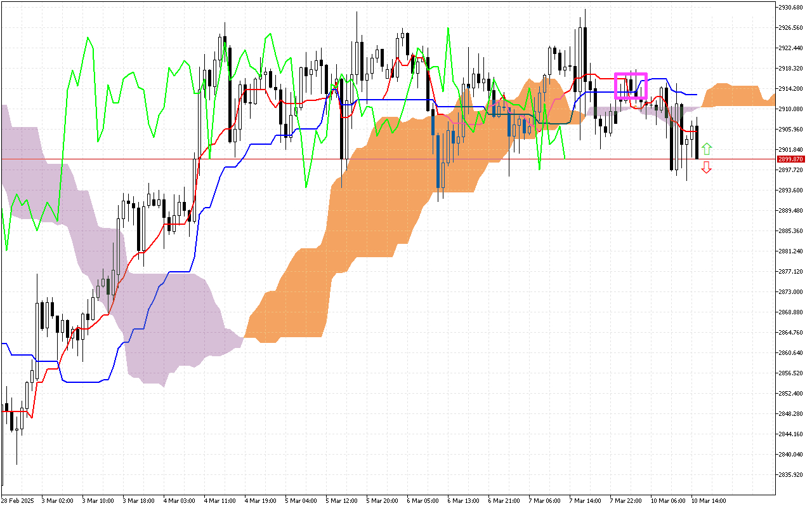Select the 10 Mar 14:00 time label
Viewport: 812px width, 508px height.
[709, 500]
